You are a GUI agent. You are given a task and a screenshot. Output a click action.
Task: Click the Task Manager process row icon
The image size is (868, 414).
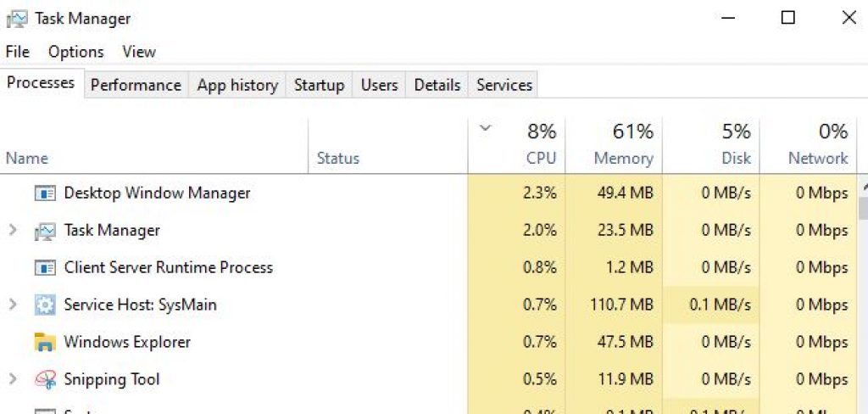coord(44,230)
